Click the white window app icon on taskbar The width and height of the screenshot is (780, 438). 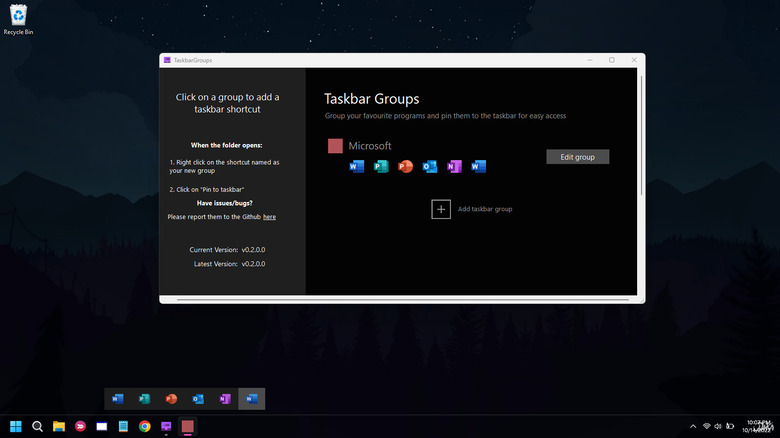point(101,427)
